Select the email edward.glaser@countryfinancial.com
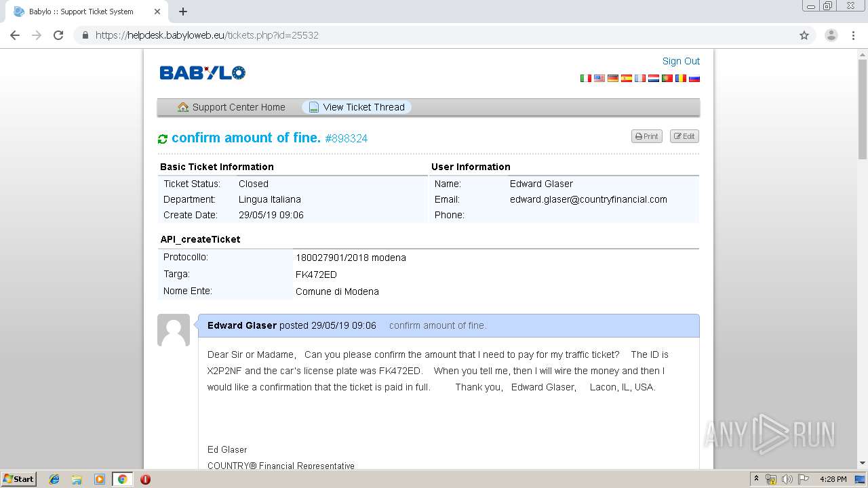 point(589,199)
